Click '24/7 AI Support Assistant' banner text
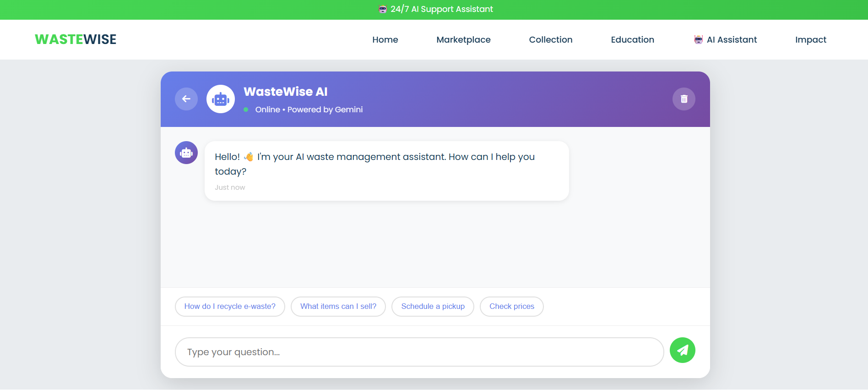 pyautogui.click(x=442, y=9)
